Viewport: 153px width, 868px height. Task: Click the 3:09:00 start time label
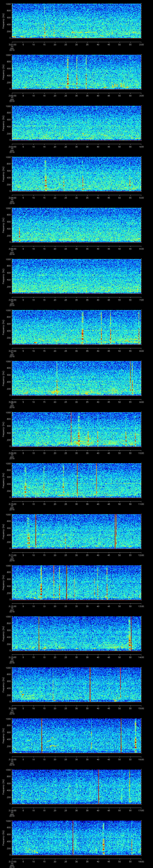[12, 453]
